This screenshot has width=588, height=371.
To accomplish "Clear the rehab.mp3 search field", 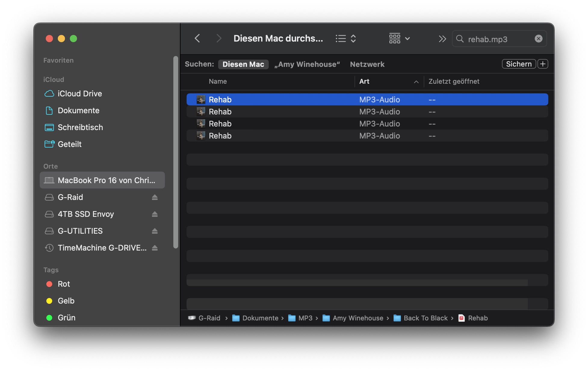I will pyautogui.click(x=538, y=39).
